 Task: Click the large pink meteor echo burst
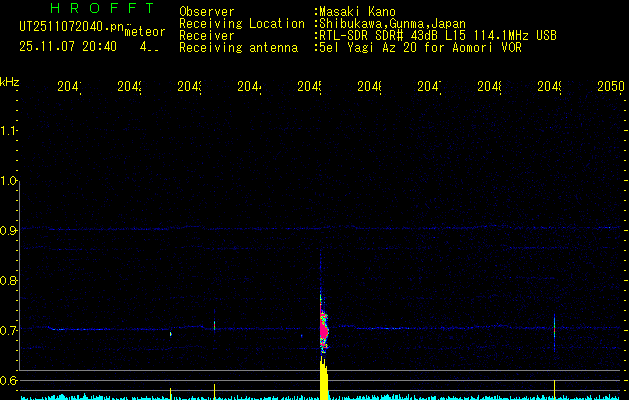pos(323,325)
